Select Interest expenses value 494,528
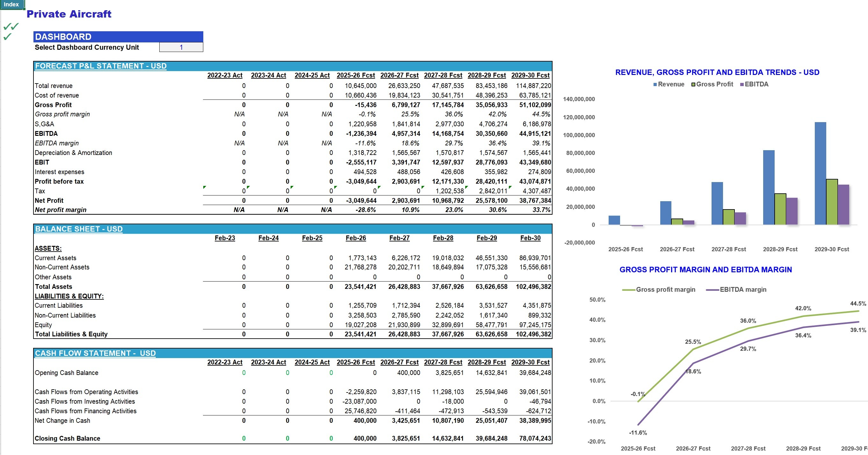Viewport: 868px width, 455px height. tap(365, 172)
